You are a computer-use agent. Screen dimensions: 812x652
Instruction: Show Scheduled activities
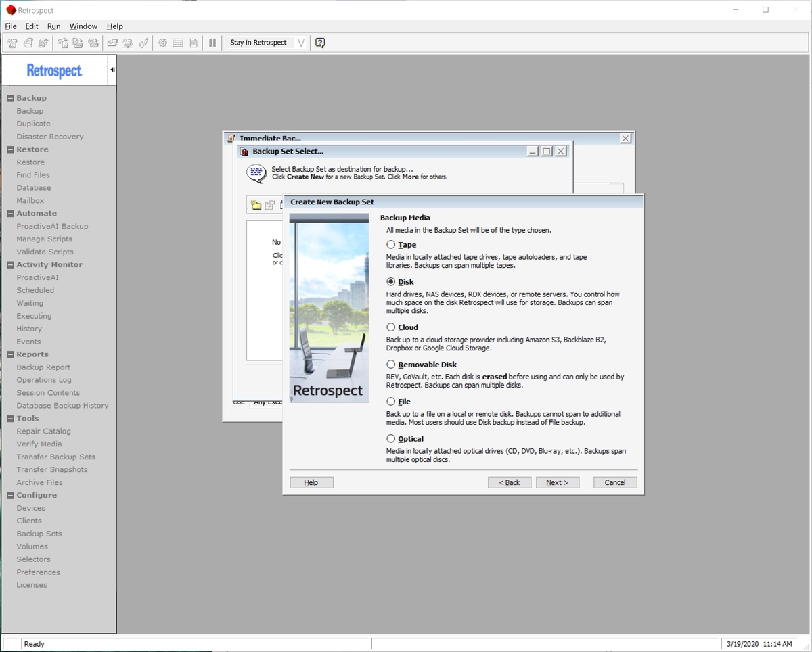tap(35, 291)
